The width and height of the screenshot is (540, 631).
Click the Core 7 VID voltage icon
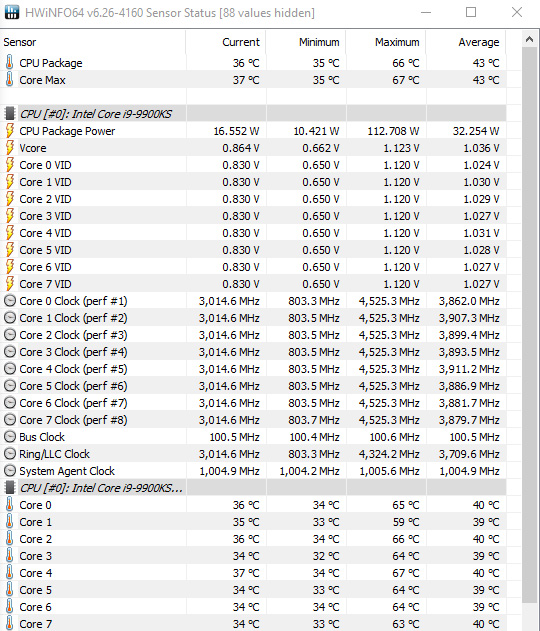(x=10, y=284)
